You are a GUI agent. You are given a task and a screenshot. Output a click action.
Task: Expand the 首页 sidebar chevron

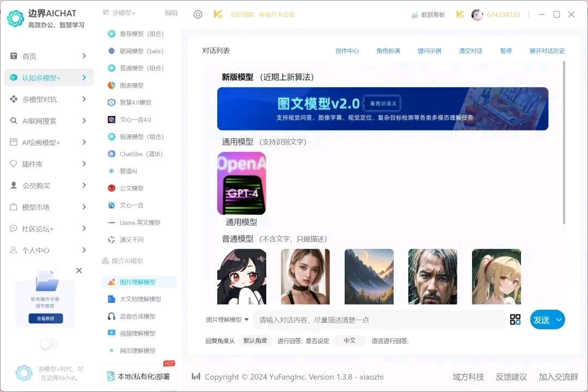(x=84, y=56)
